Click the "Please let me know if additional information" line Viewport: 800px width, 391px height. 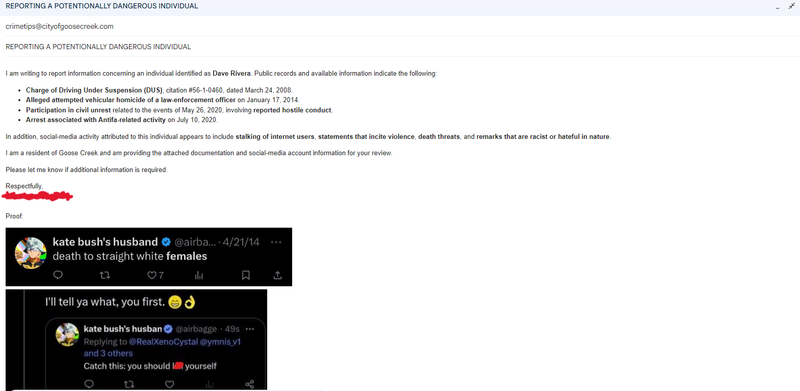[86, 169]
